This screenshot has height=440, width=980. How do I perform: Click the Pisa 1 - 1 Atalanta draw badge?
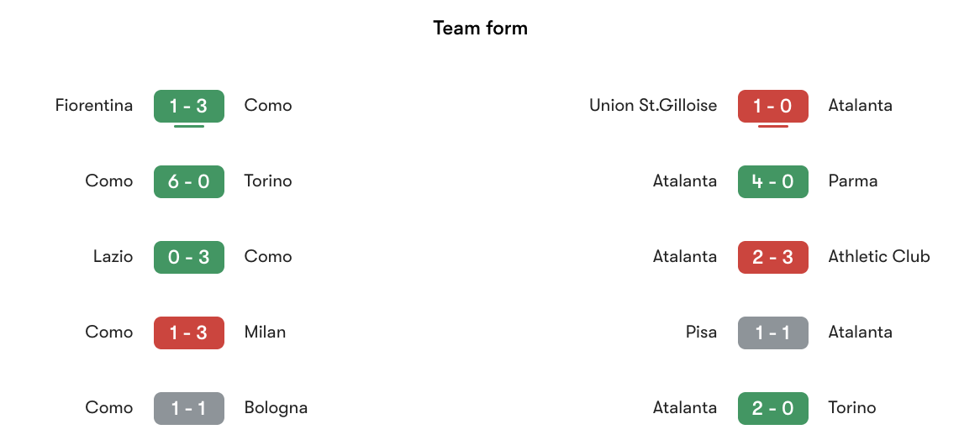point(772,333)
